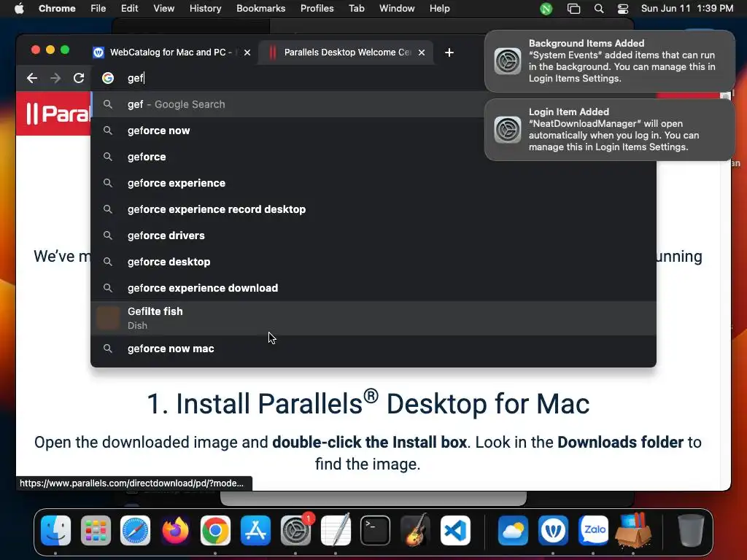Viewport: 747px width, 560px height.
Task: Click the Parallels logo on page
Action: click(x=58, y=114)
